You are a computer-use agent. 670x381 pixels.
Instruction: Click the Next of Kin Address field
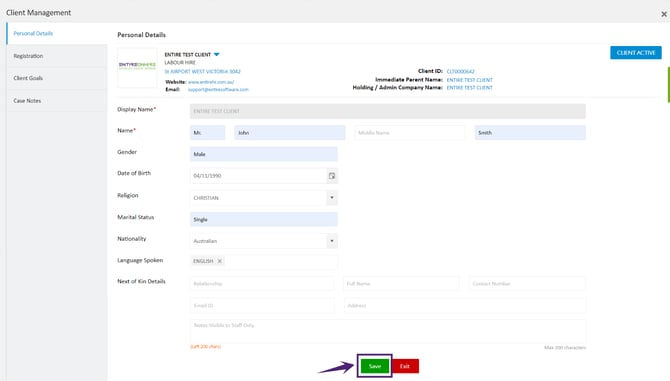tap(465, 305)
